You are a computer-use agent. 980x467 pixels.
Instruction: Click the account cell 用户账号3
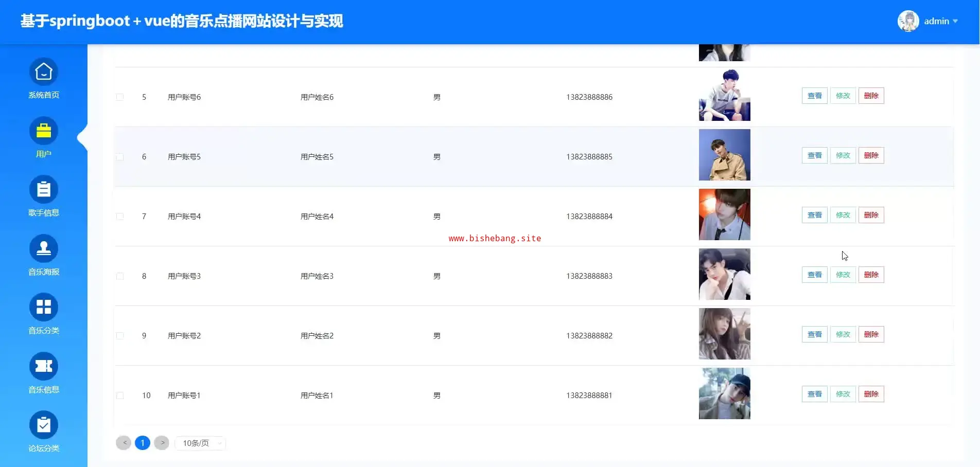(184, 276)
